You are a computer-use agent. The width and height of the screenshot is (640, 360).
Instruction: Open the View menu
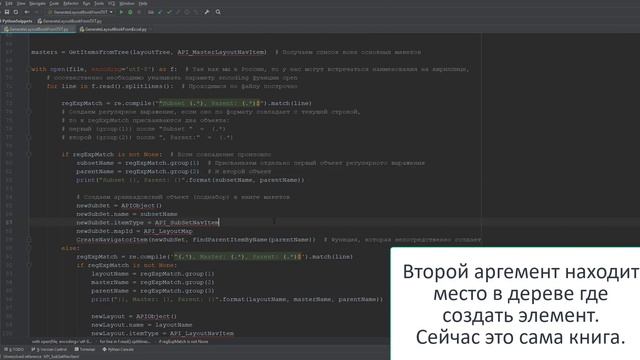(21, 3)
